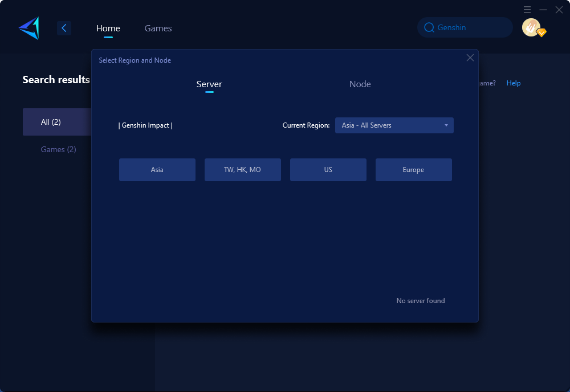Minimize the application window
The height and width of the screenshot is (392, 570).
(543, 10)
